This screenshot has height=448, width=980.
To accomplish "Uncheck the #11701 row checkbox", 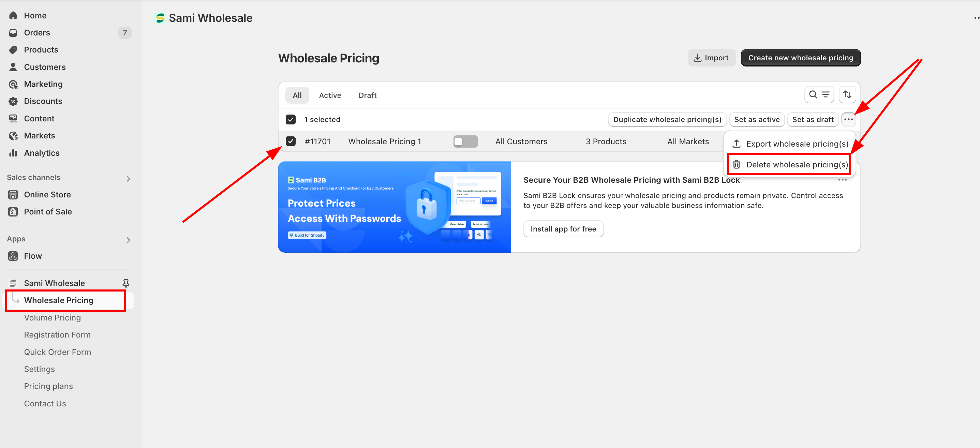I will coord(291,141).
